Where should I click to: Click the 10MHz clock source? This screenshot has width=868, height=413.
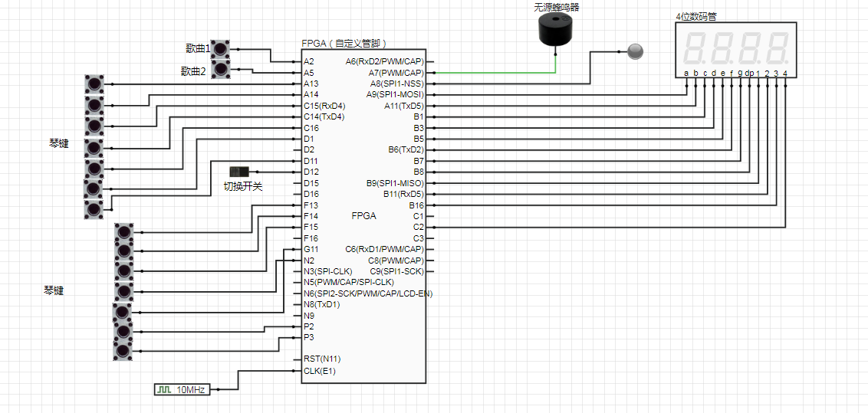tap(182, 389)
